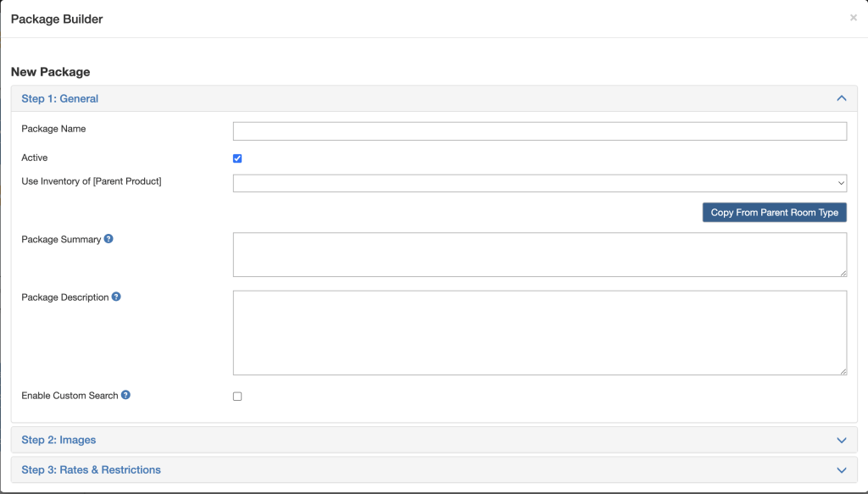Click inside the Package Description text area

pos(539,332)
